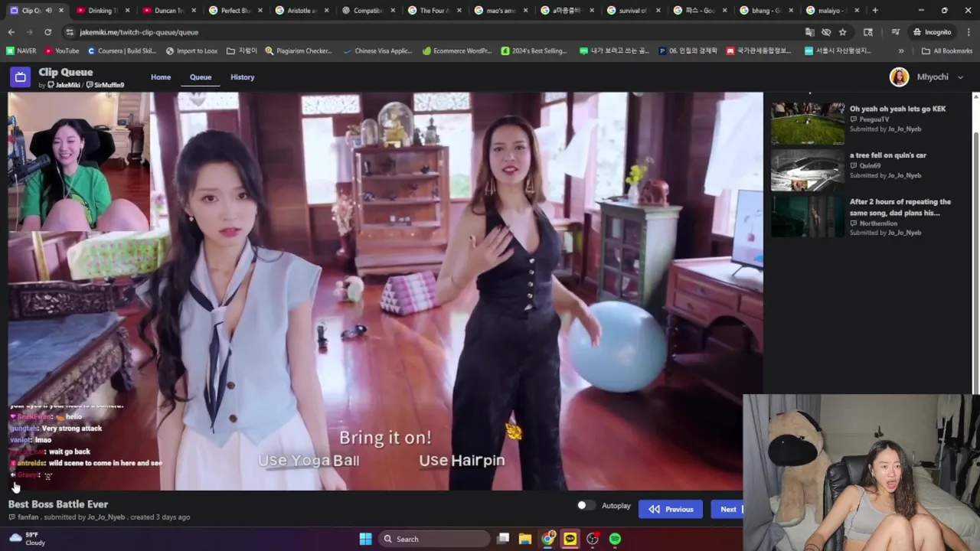Open the site information icon in address bar
980x551 pixels.
(70, 32)
